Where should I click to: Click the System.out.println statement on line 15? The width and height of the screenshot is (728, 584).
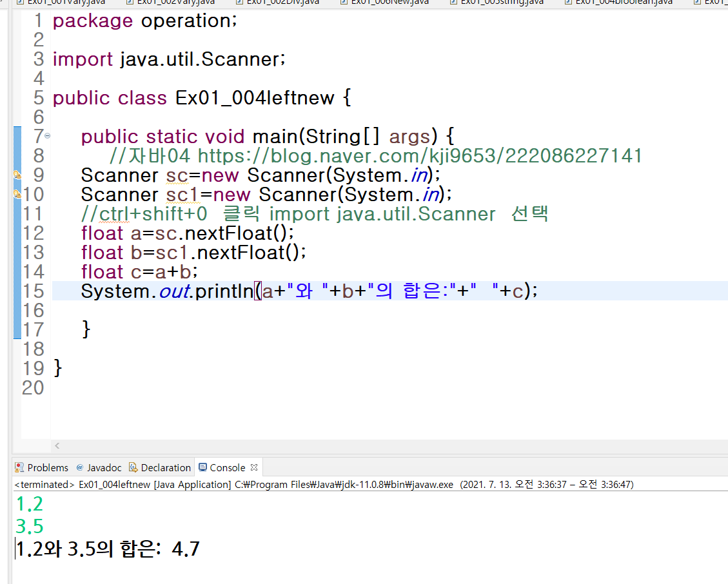(x=310, y=291)
